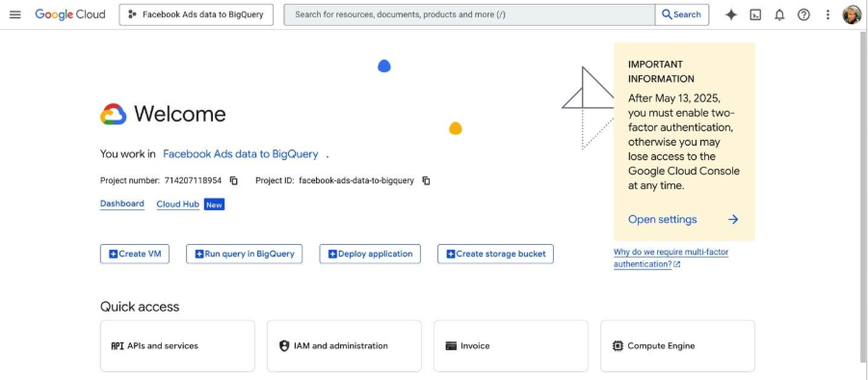Open the multi-factor authentication explanation link
This screenshot has height=380, width=868.
671,258
